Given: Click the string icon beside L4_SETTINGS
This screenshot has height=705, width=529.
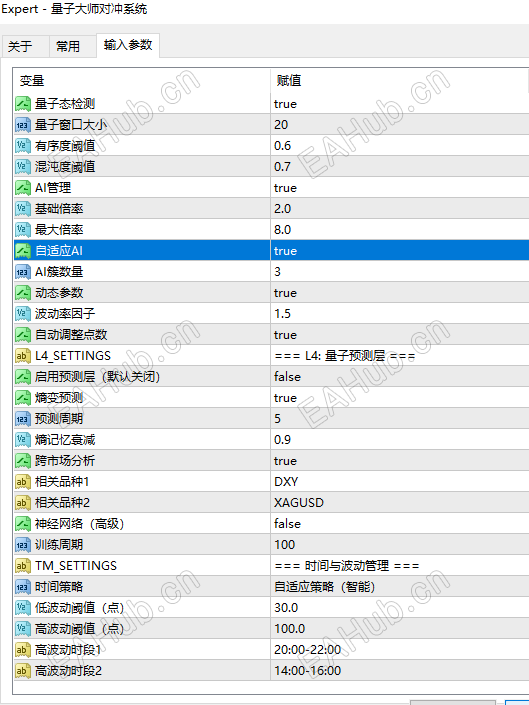Looking at the screenshot, I should click(22, 356).
